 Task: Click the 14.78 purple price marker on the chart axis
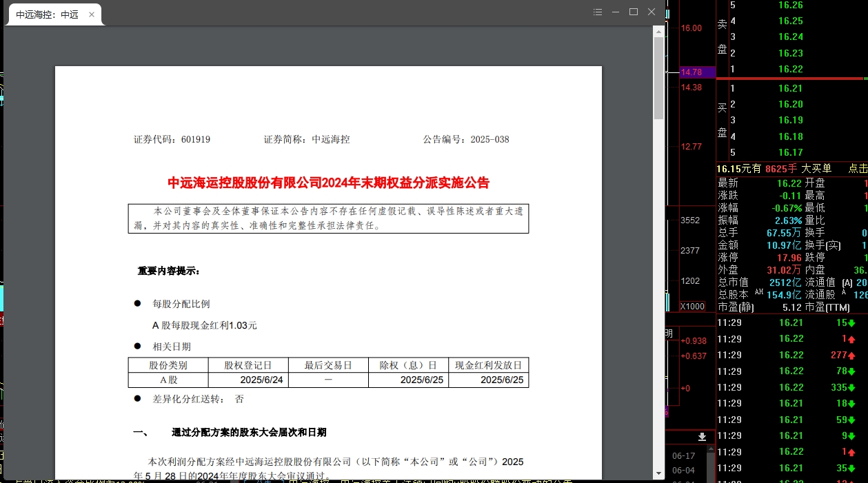click(x=692, y=72)
